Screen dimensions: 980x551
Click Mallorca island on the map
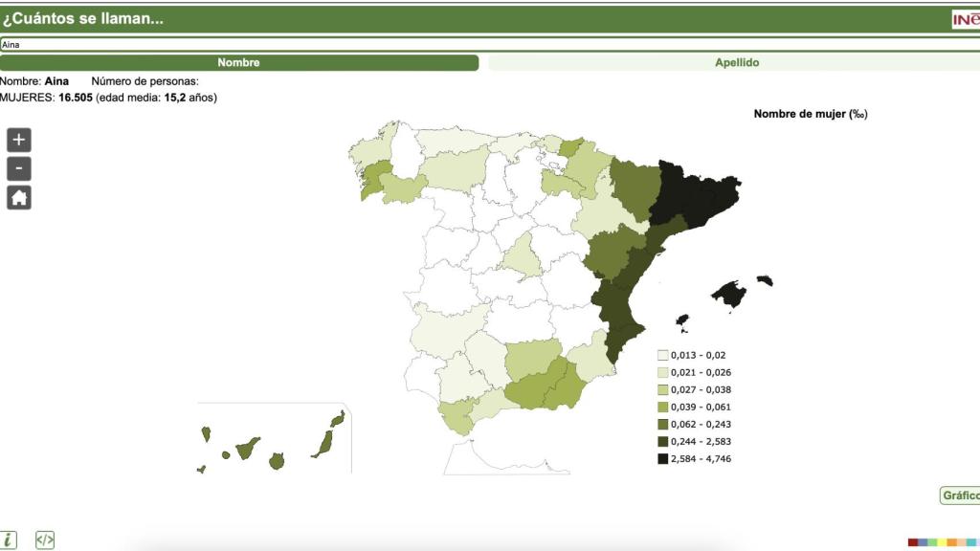(729, 295)
